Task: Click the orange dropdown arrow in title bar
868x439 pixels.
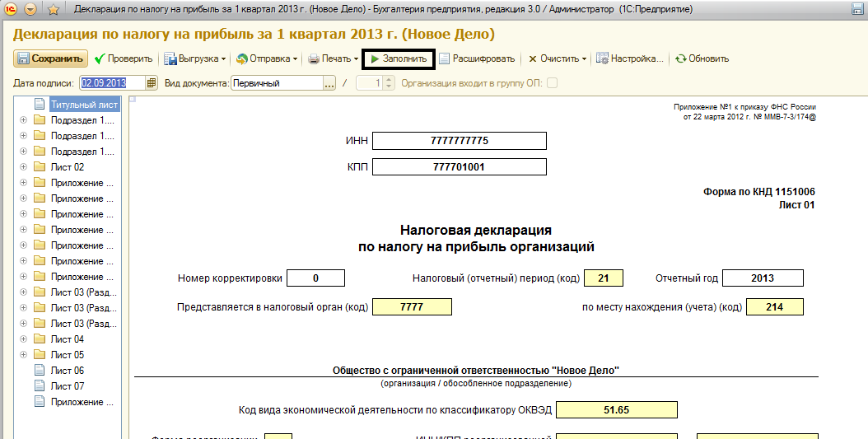Action: [x=30, y=9]
